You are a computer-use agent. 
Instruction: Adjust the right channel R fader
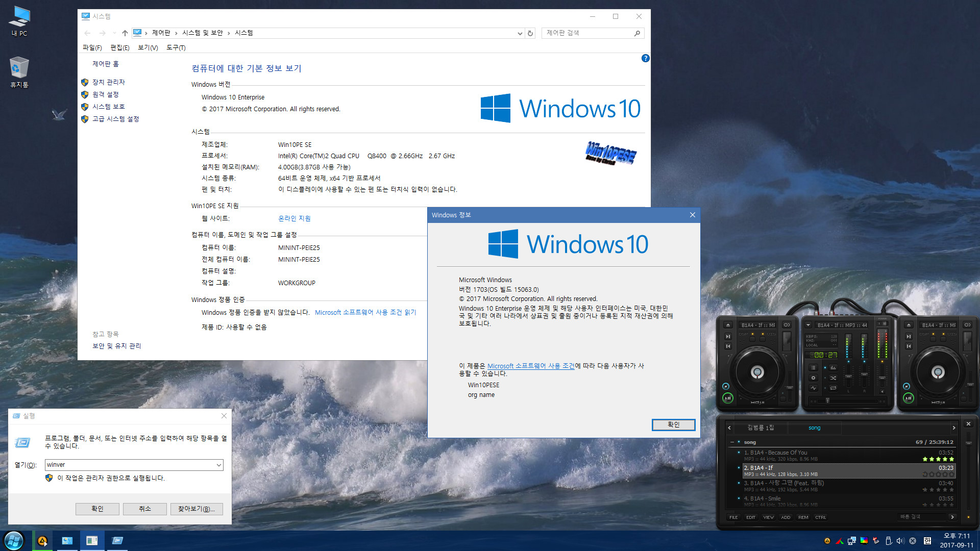864,374
